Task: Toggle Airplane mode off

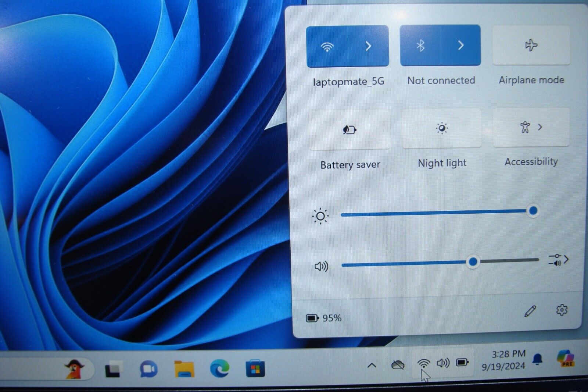Action: (531, 45)
